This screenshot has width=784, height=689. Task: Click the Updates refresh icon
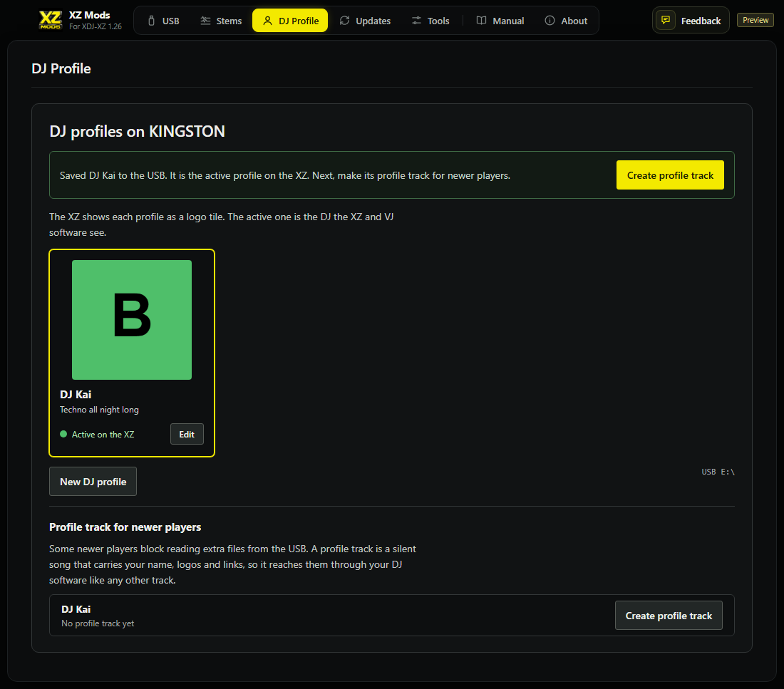click(344, 21)
